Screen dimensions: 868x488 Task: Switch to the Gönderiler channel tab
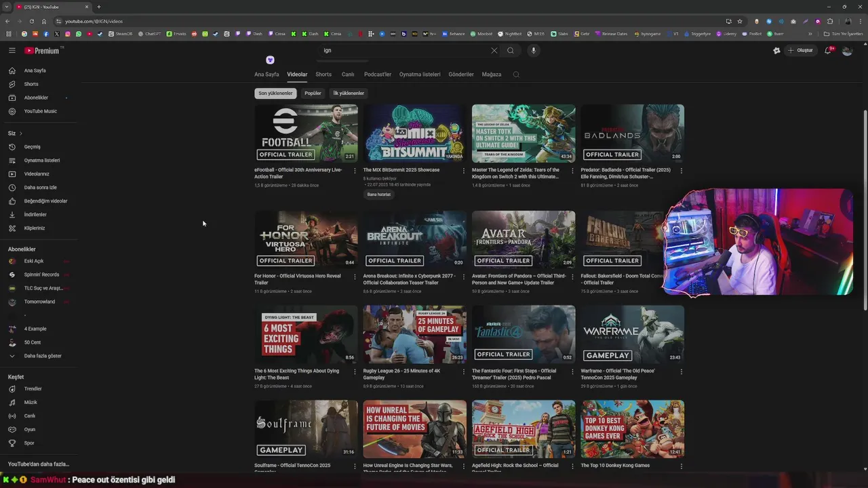(x=461, y=75)
